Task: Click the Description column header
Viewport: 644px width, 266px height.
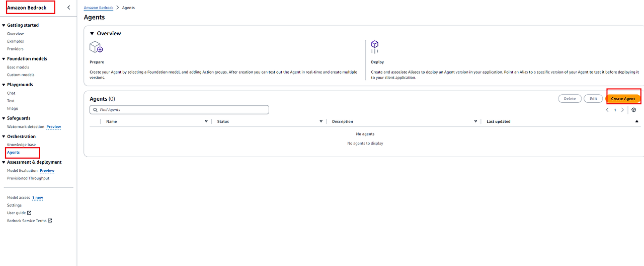Action: point(343,121)
